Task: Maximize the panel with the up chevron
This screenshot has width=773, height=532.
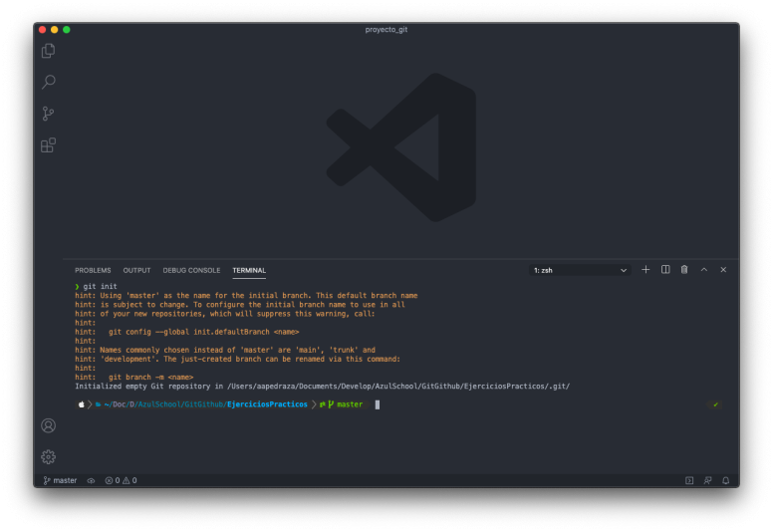Action: [704, 270]
